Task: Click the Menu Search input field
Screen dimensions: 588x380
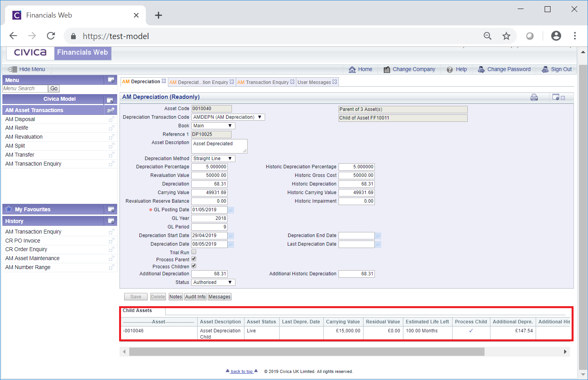Action: [x=25, y=89]
